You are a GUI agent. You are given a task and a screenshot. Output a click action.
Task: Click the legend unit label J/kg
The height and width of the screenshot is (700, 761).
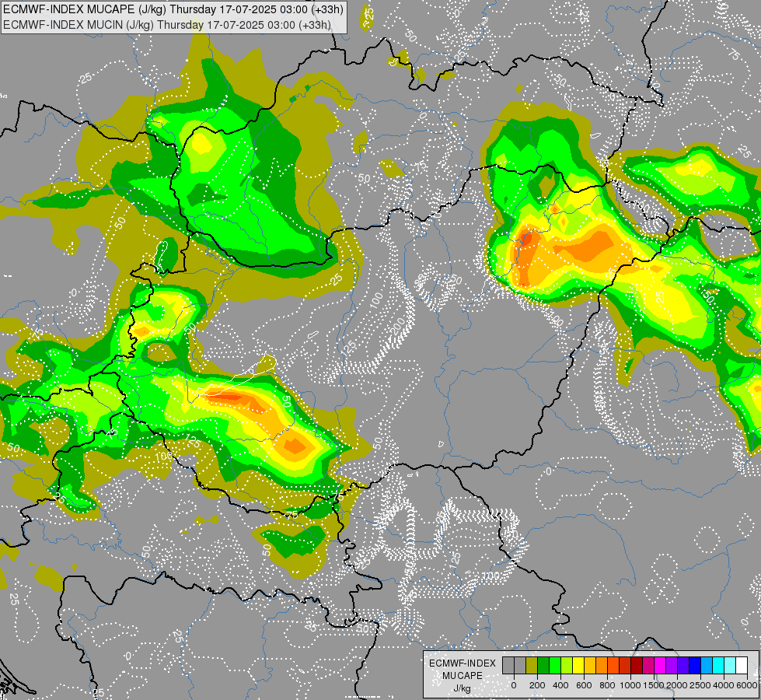tap(463, 688)
